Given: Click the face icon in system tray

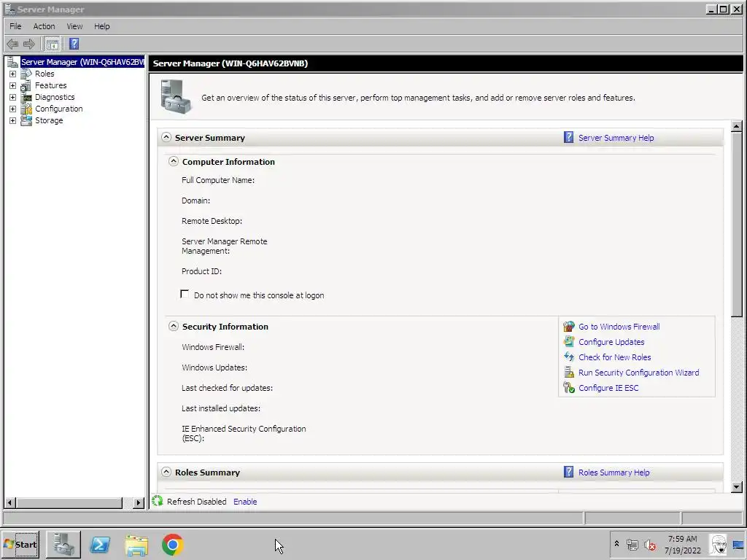Looking at the screenshot, I should pyautogui.click(x=718, y=544).
